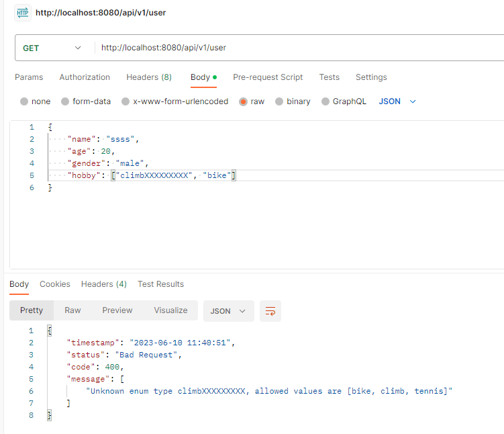Click the "age": 20 line in request body

click(91, 151)
